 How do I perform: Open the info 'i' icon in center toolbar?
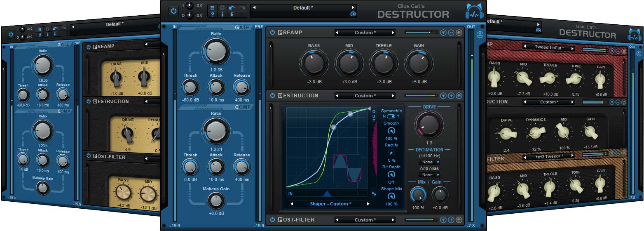(x=222, y=15)
